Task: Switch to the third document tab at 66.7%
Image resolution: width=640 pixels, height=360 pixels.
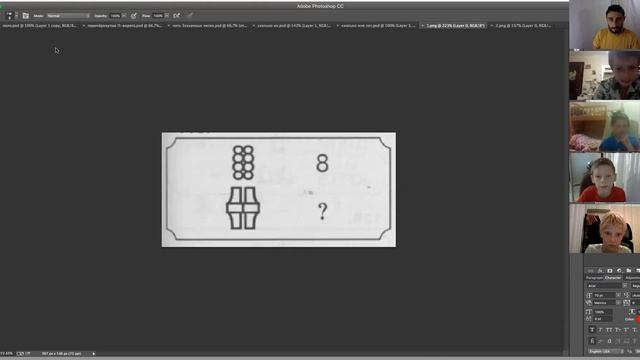Action: pyautogui.click(x=209, y=25)
